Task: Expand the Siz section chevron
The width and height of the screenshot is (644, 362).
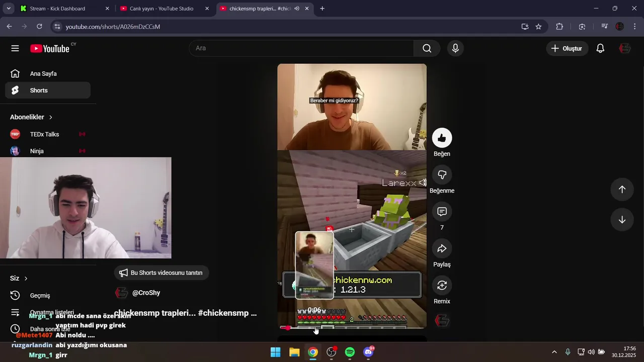Action: [26, 279]
